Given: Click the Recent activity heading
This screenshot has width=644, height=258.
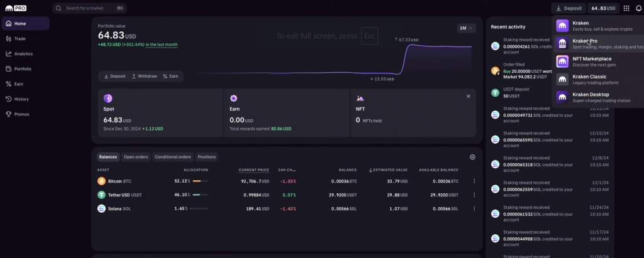Looking at the screenshot, I should pyautogui.click(x=508, y=26).
